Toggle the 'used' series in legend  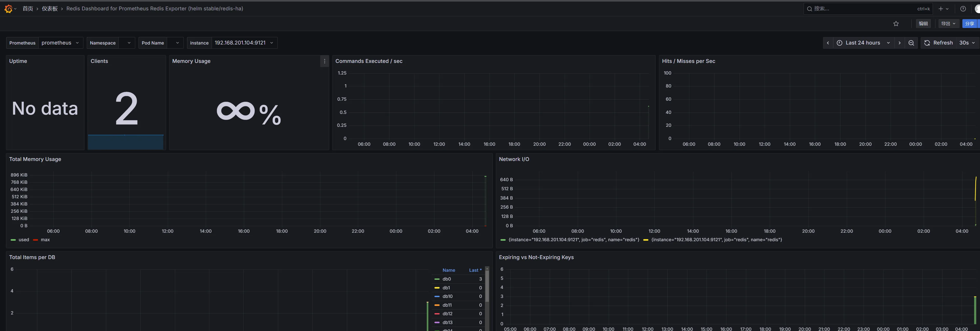[24, 240]
